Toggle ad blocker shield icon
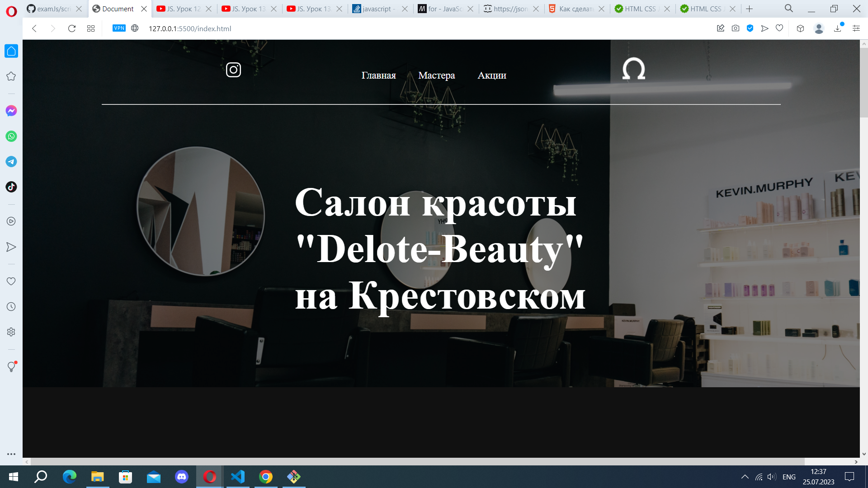 [750, 28]
